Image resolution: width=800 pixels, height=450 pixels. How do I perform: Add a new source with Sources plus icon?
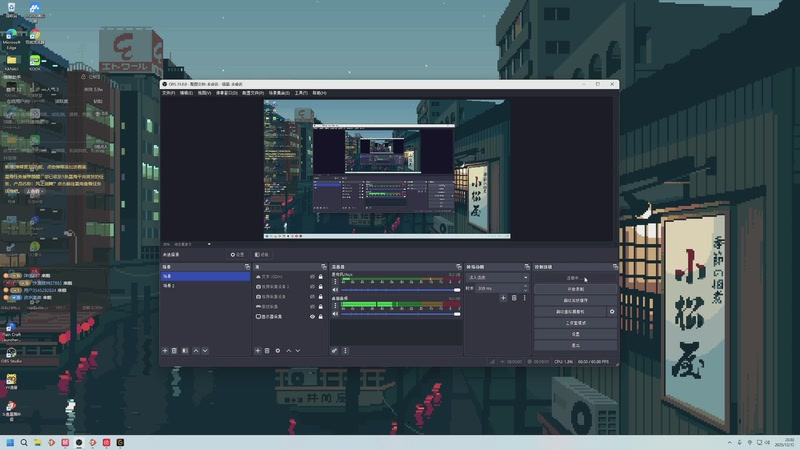258,351
